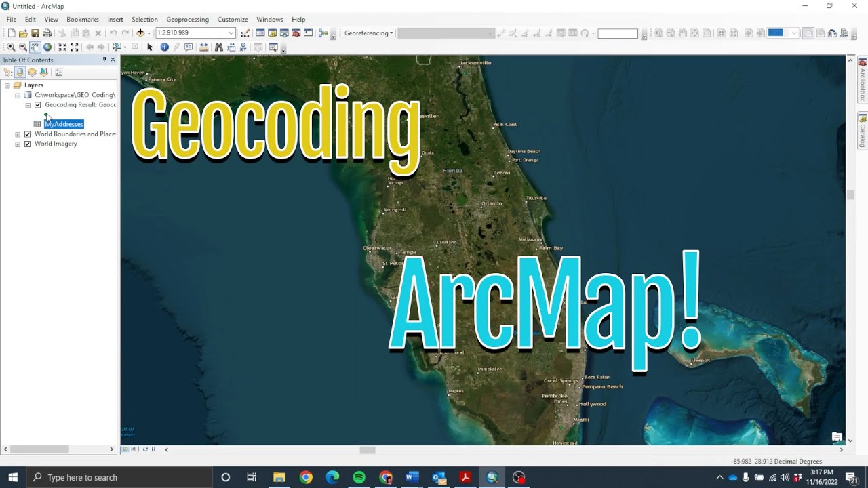Open the Python window

(x=308, y=33)
